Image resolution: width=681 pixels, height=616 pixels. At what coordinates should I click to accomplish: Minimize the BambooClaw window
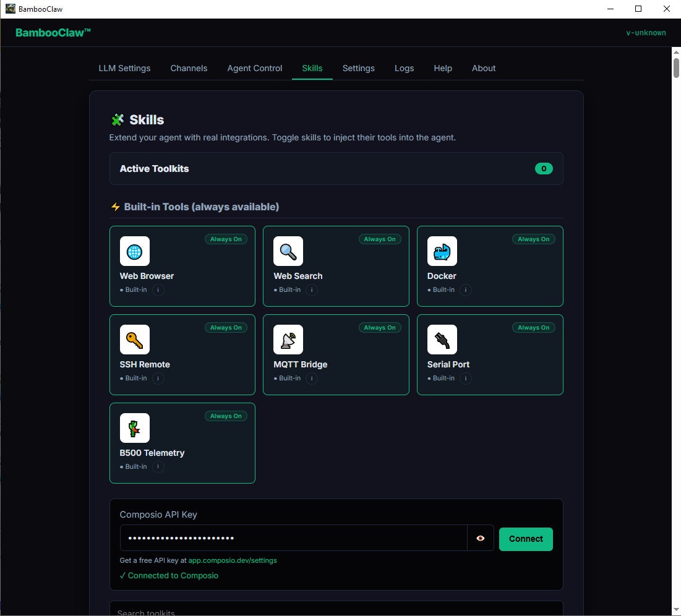tap(610, 9)
